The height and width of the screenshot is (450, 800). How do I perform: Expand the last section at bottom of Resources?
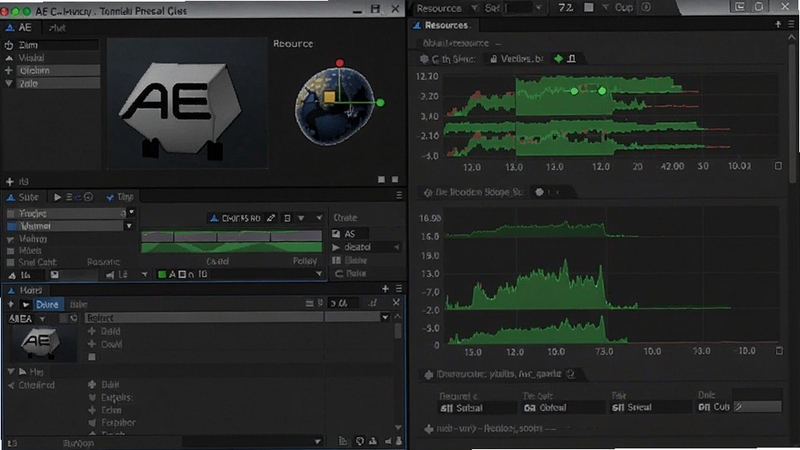pyautogui.click(x=428, y=429)
